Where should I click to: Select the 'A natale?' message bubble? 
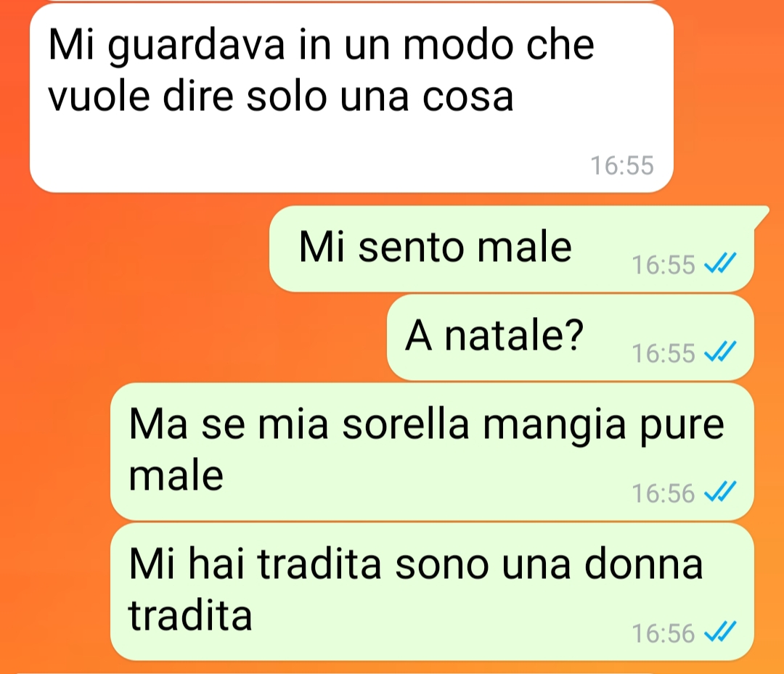[570, 337]
